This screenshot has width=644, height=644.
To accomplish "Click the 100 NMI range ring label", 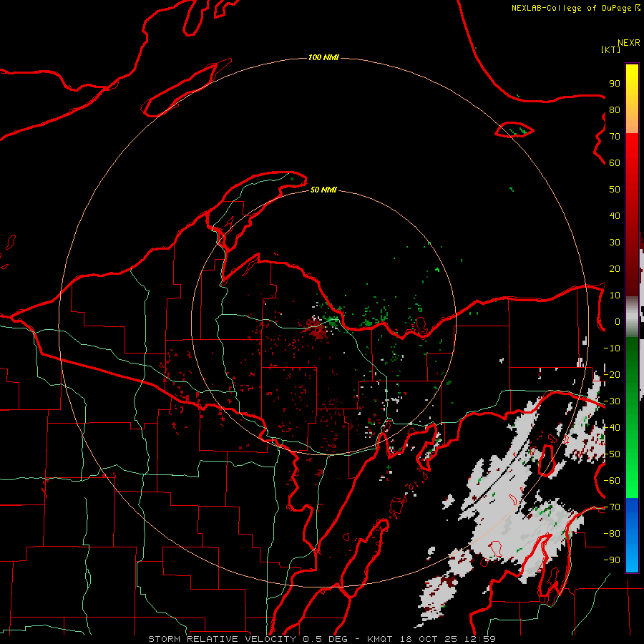I will pyautogui.click(x=323, y=57).
